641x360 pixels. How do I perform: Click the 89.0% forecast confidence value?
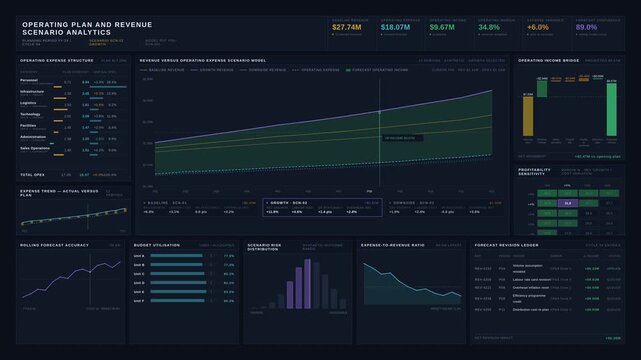[x=586, y=27]
